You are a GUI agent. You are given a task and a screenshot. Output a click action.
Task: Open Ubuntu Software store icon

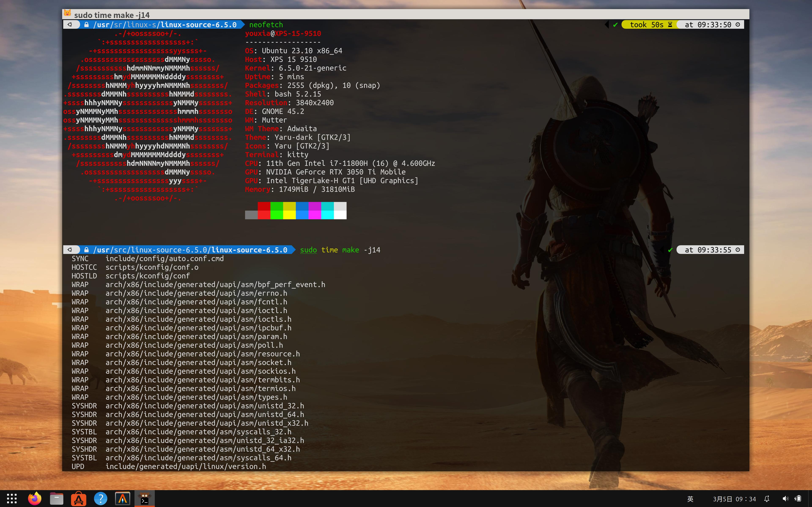point(78,499)
